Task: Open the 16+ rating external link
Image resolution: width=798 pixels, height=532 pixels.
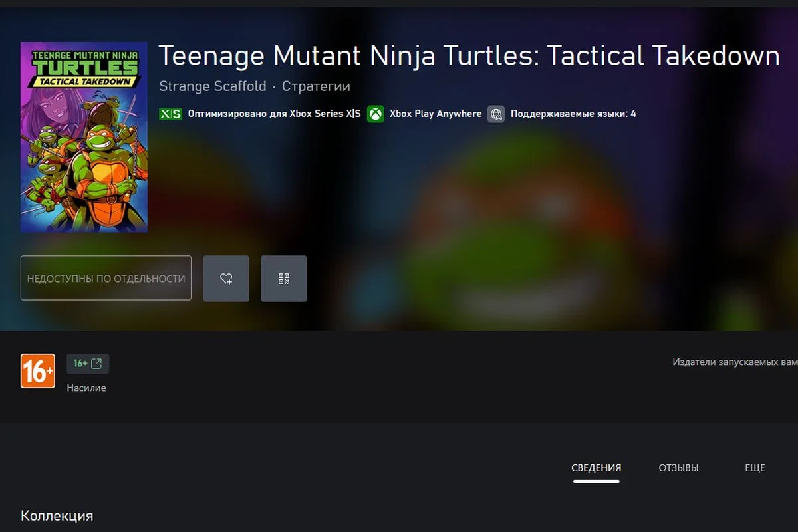Action: pos(88,364)
